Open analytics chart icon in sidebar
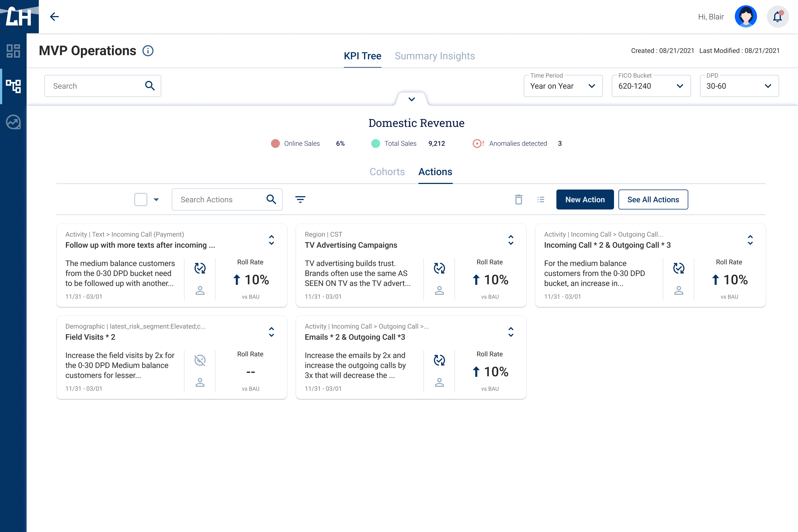 pos(13,122)
